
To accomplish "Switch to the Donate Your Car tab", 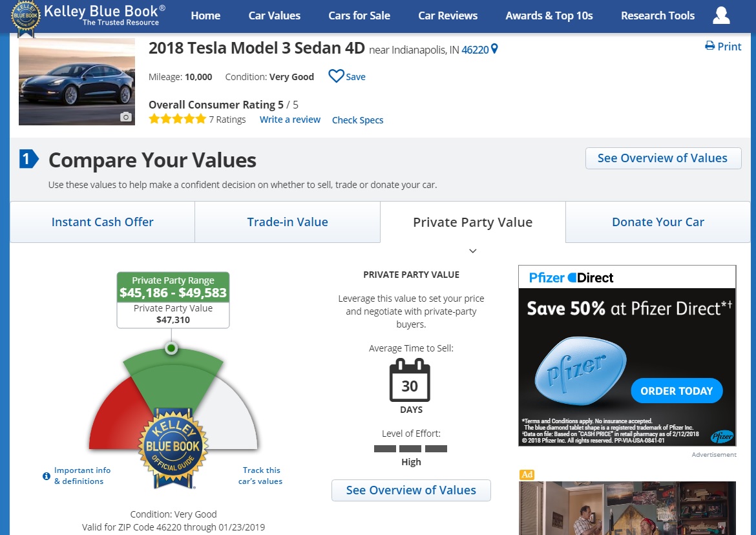I will pos(658,222).
